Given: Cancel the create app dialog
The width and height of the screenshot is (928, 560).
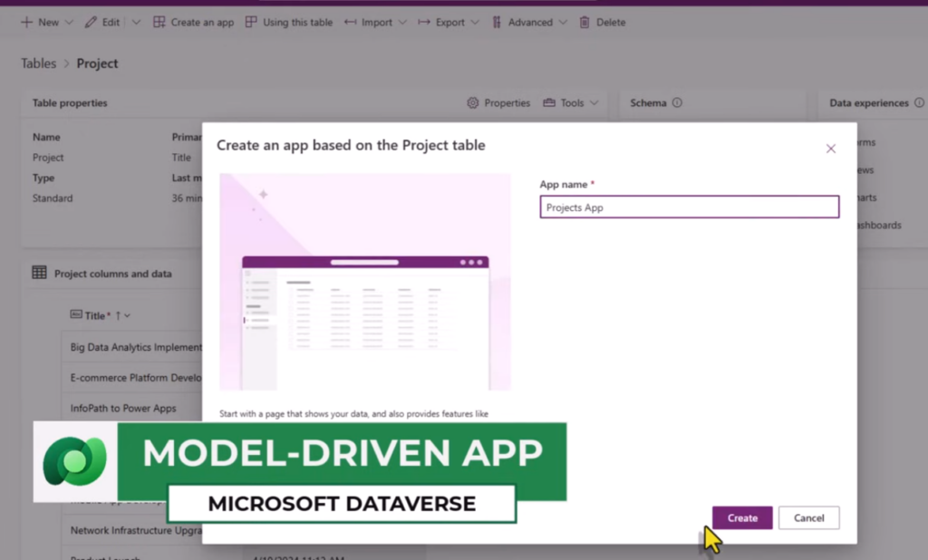Looking at the screenshot, I should tap(808, 517).
